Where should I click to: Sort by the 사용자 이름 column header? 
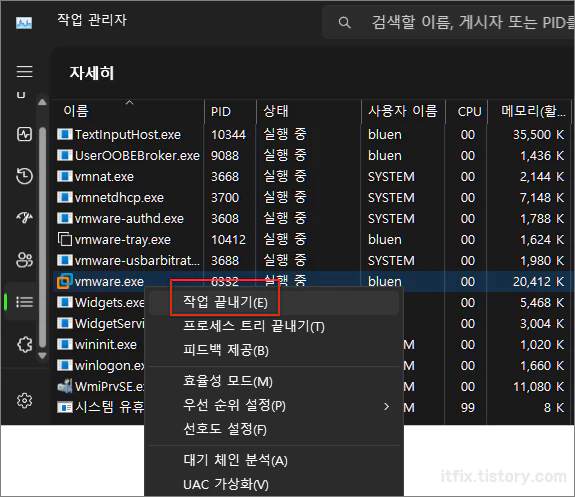point(402,111)
